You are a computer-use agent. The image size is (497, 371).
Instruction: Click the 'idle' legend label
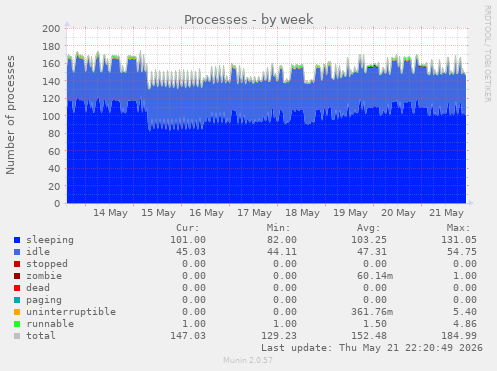tap(38, 252)
